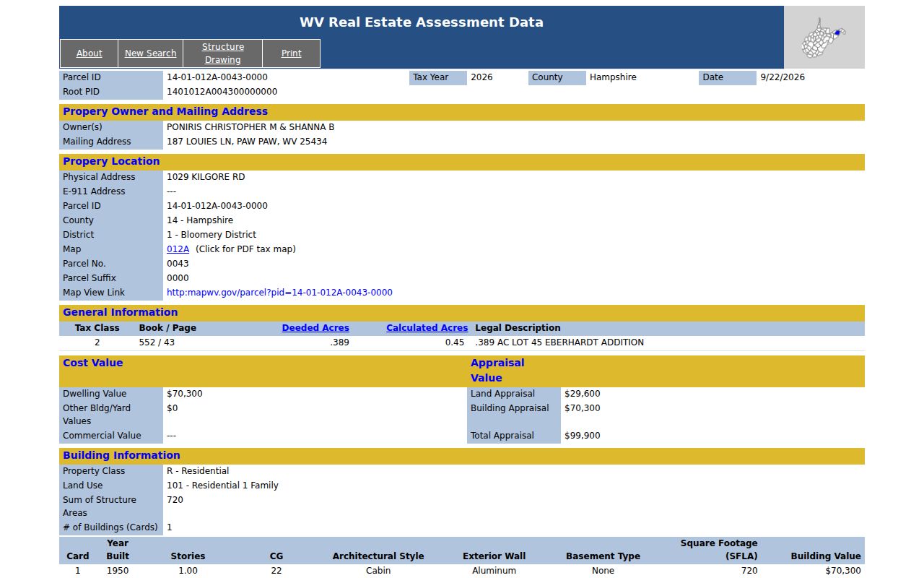Select the Book / Page value 552 / 43
The height and width of the screenshot is (578, 924).
[157, 342]
